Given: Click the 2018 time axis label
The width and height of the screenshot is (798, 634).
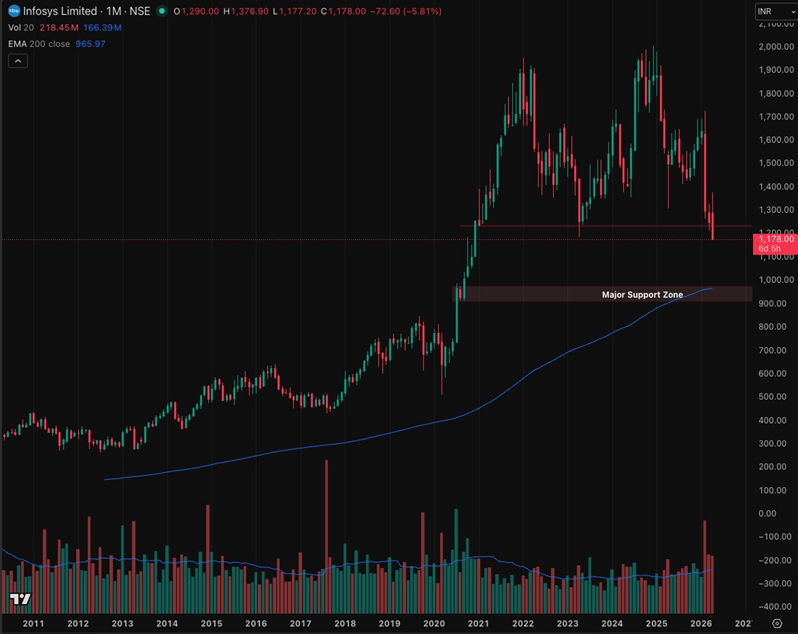Looking at the screenshot, I should [345, 623].
